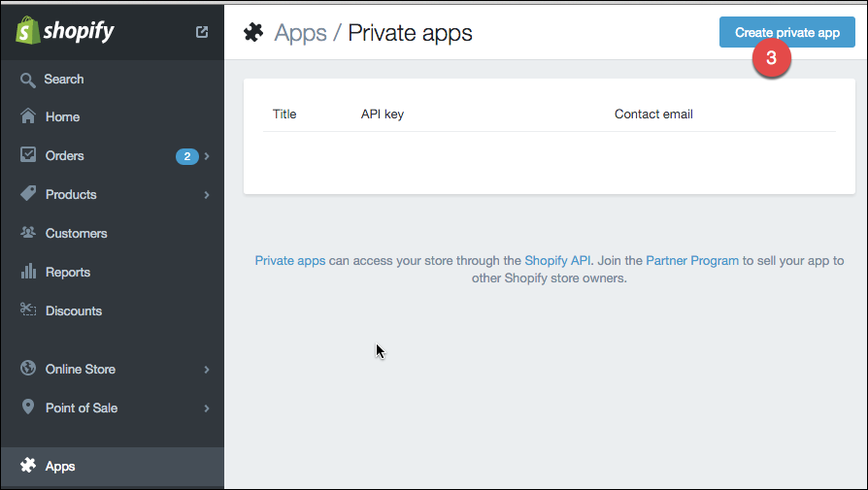Open Orders in the sidebar
The width and height of the screenshot is (868, 490).
click(113, 156)
